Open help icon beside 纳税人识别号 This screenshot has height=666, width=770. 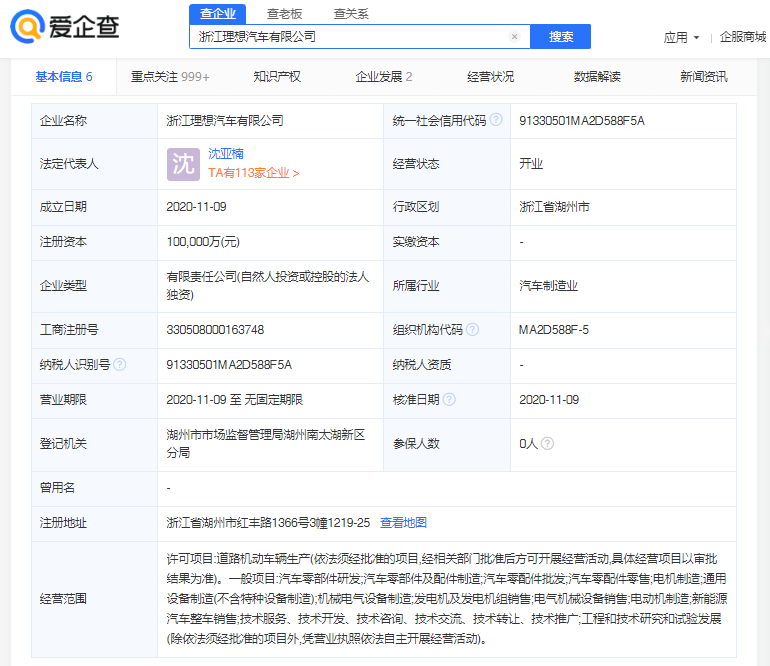tap(120, 364)
